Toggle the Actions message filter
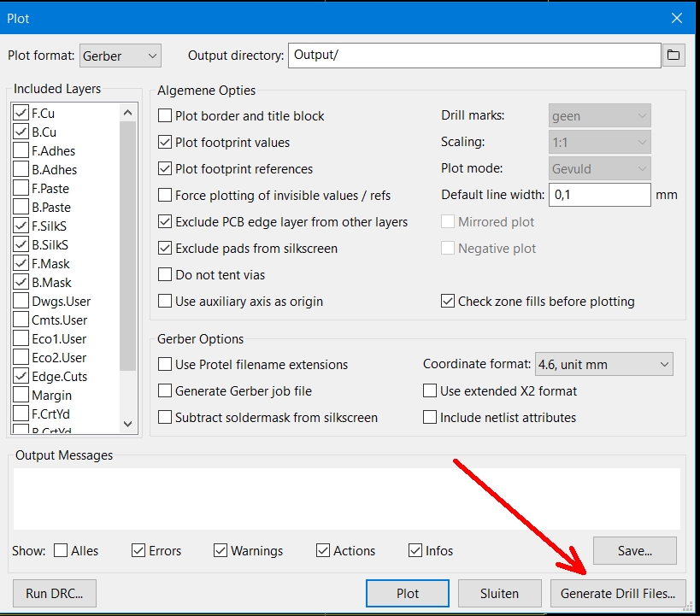Image resolution: width=700 pixels, height=616 pixels. pos(323,550)
